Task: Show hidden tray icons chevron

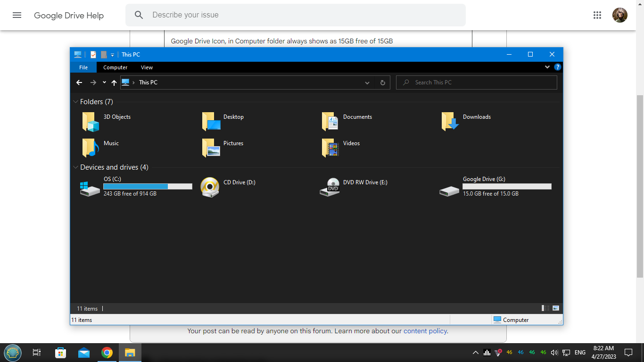Action: tap(476, 353)
